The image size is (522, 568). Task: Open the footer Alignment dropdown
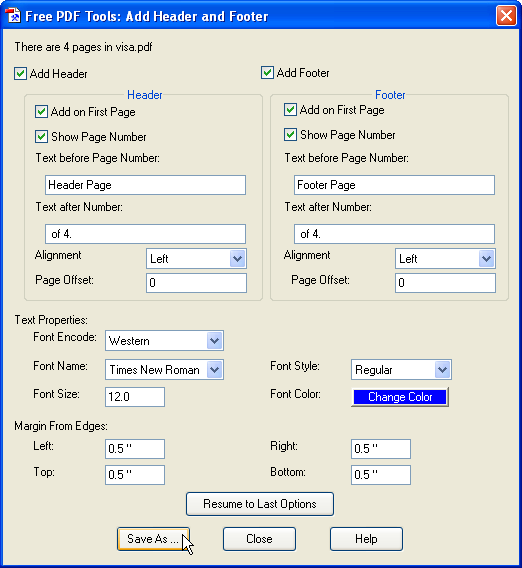(445, 259)
